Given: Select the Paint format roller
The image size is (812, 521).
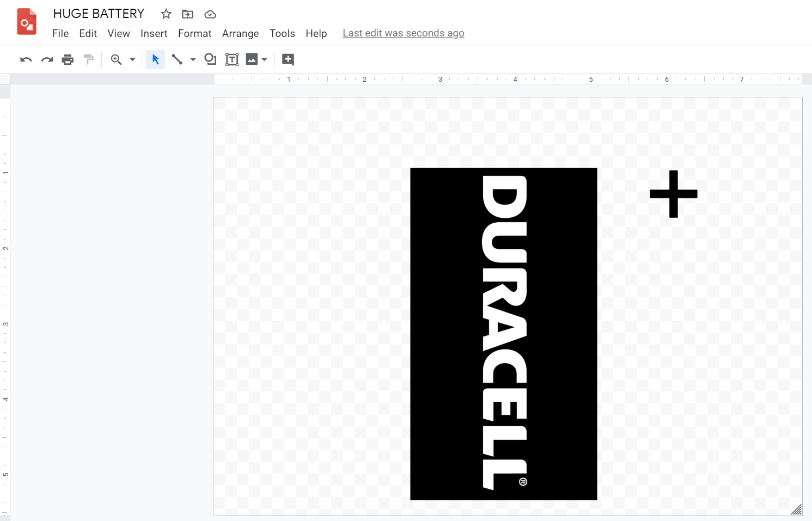Looking at the screenshot, I should point(88,59).
